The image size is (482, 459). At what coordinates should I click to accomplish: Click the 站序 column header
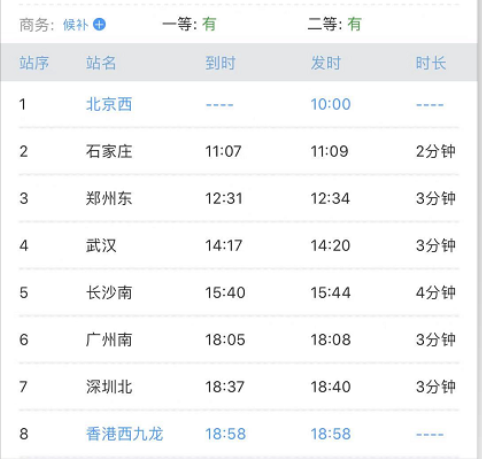tap(34, 63)
